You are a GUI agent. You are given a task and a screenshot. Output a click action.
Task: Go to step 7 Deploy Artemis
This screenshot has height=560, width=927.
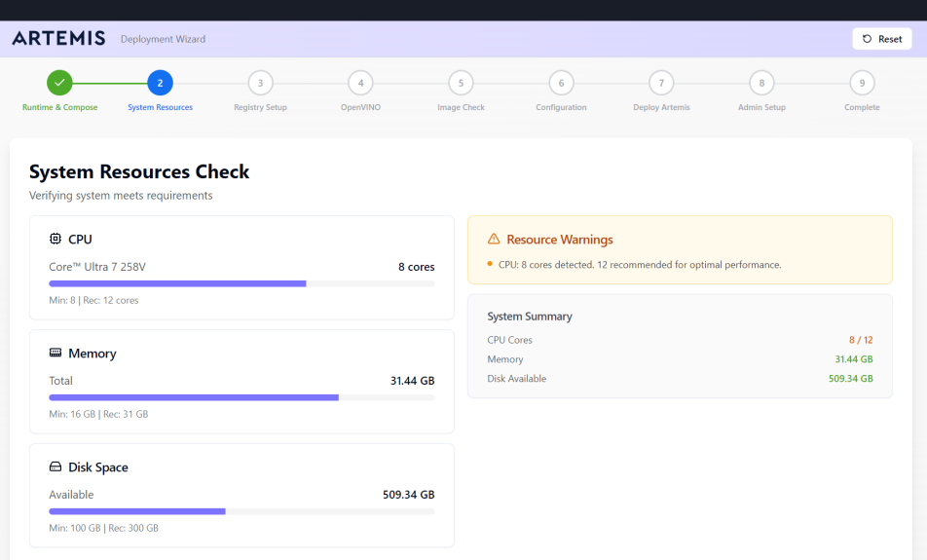(661, 83)
